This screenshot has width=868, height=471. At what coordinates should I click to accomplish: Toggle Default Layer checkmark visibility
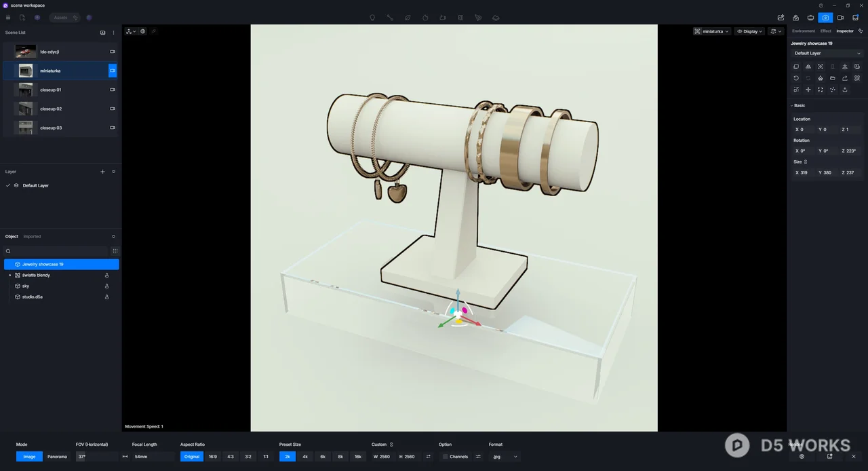(8, 185)
